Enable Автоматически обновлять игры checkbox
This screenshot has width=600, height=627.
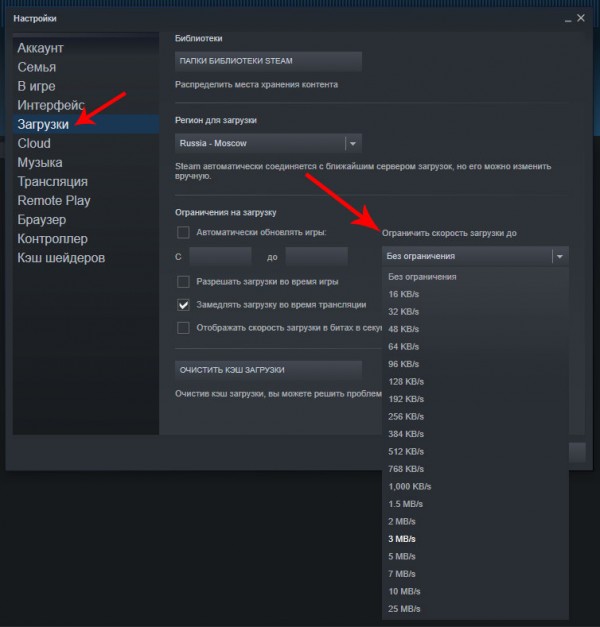coord(183,232)
